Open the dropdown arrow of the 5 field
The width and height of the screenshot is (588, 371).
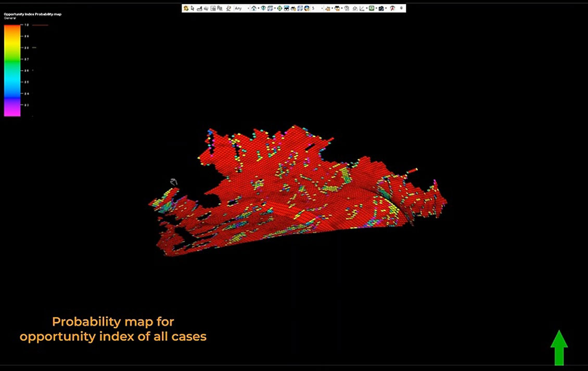point(322,8)
